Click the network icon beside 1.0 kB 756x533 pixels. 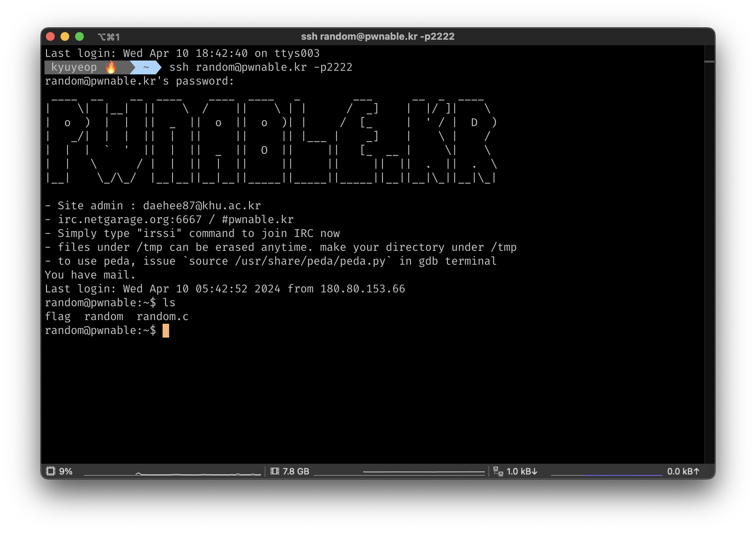(498, 471)
